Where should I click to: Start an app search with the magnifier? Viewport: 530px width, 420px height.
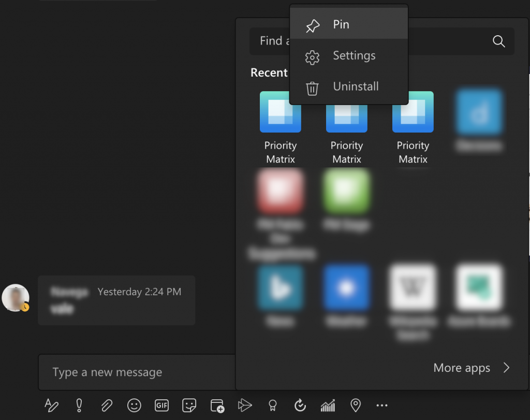(498, 41)
